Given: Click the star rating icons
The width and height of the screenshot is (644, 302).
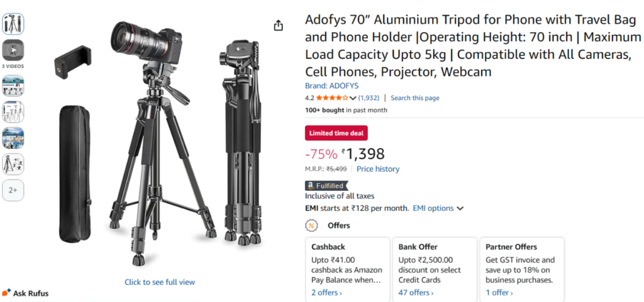Looking at the screenshot, I should point(331,98).
